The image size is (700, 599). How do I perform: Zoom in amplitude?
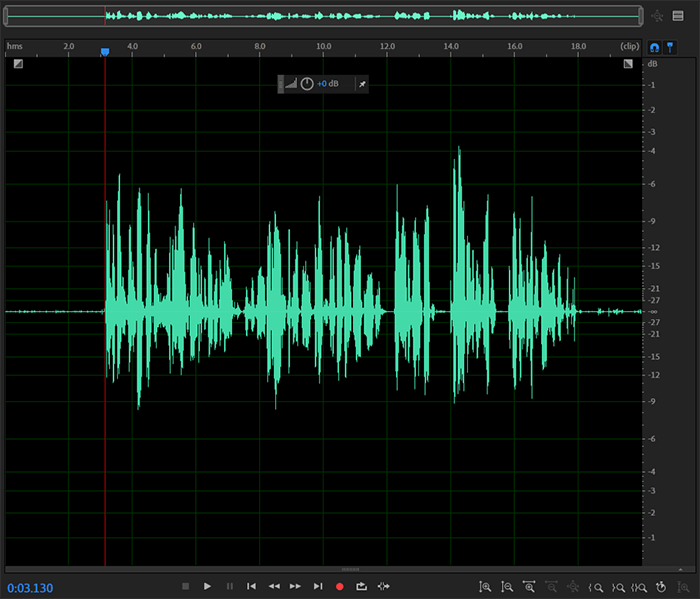(485, 587)
